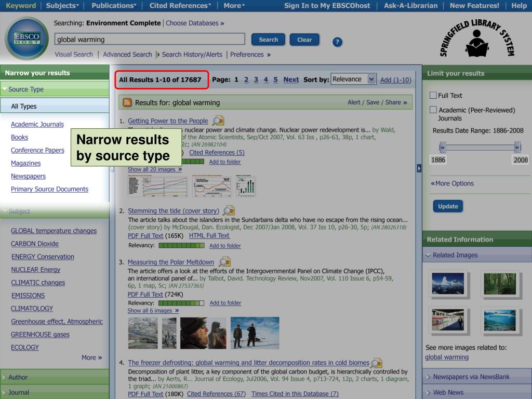
Task: Open underwater reef related image
Action: 500,320
